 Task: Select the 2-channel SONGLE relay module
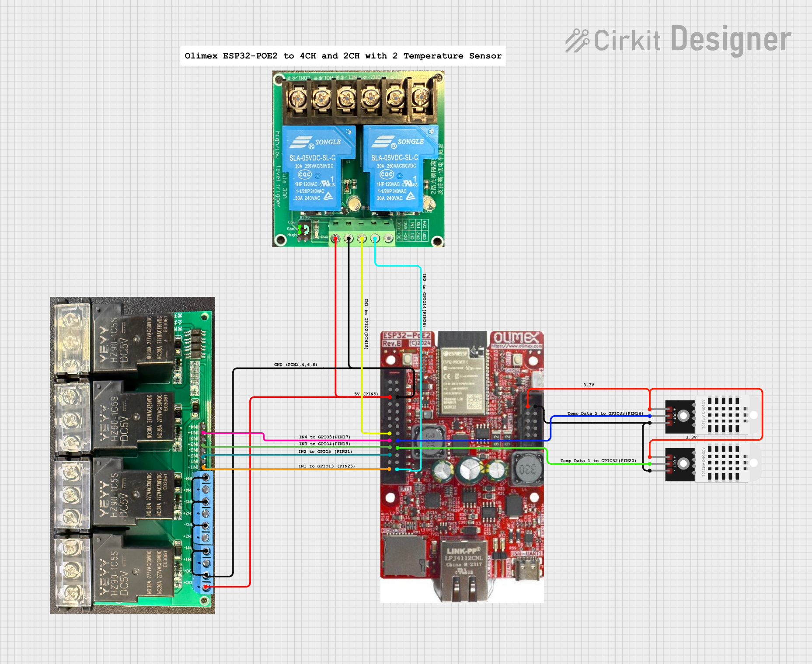(358, 159)
